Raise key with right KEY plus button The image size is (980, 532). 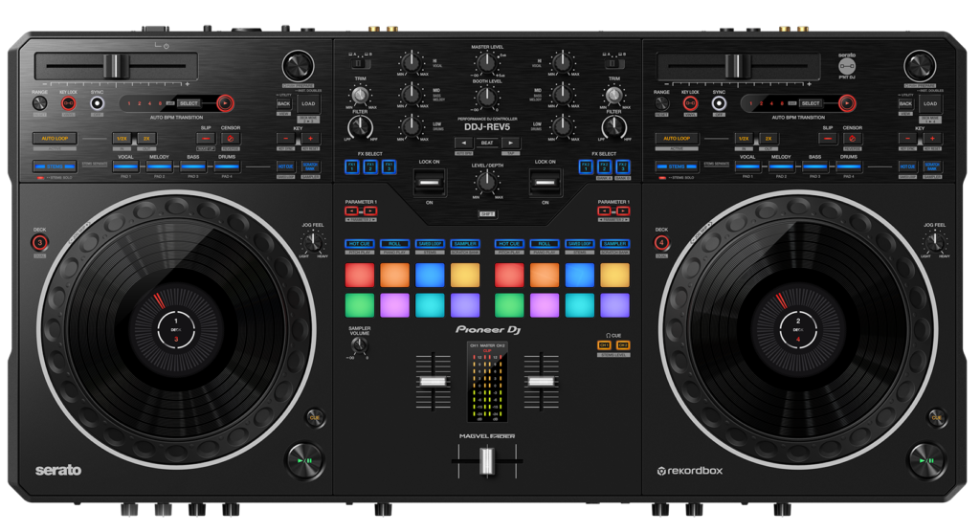[932, 139]
